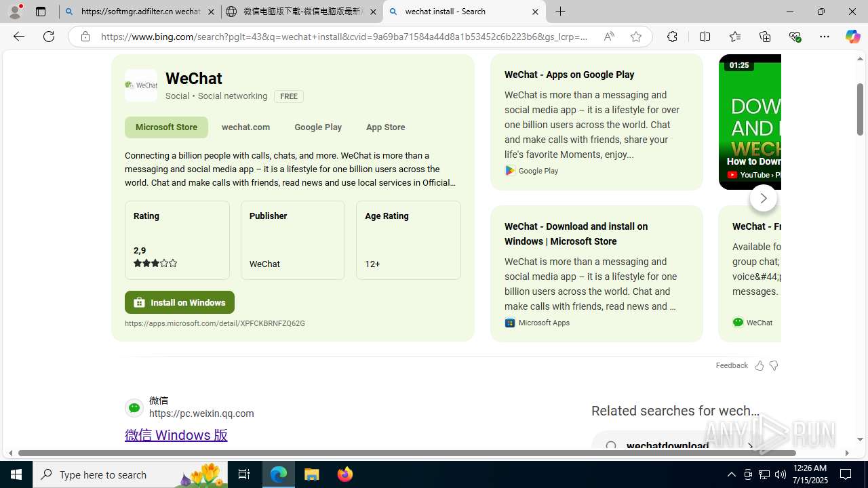Show next cards with carousel arrow
This screenshot has width=868, height=488.
pyautogui.click(x=763, y=198)
